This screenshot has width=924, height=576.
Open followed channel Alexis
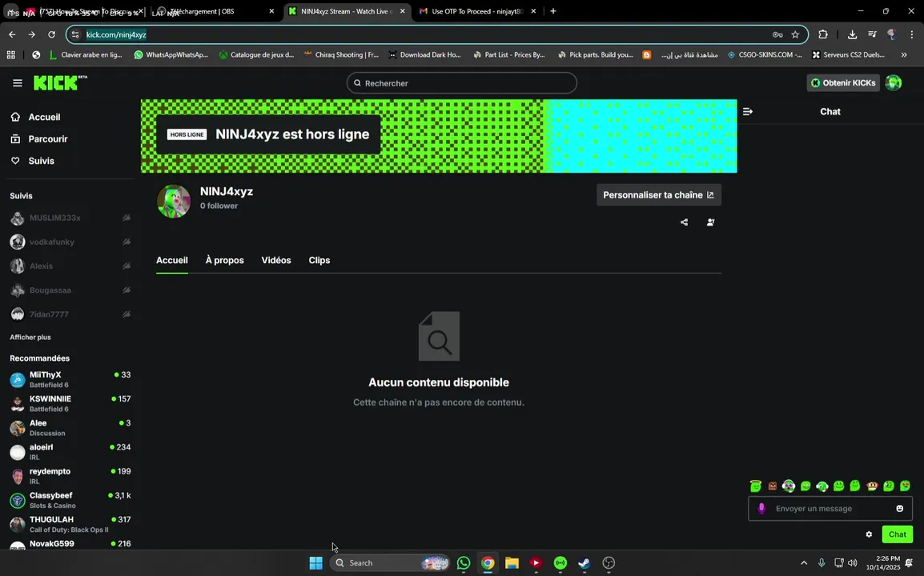[x=70, y=266]
